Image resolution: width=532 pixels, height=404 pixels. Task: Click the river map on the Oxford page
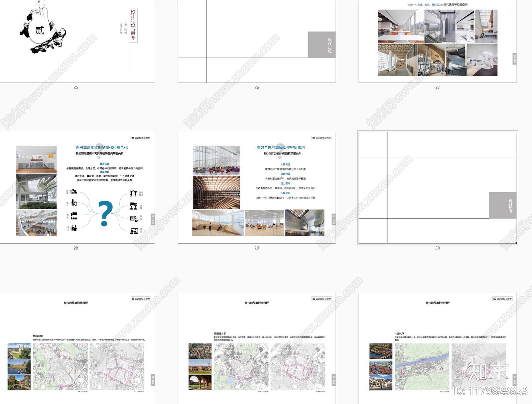(x=422, y=367)
